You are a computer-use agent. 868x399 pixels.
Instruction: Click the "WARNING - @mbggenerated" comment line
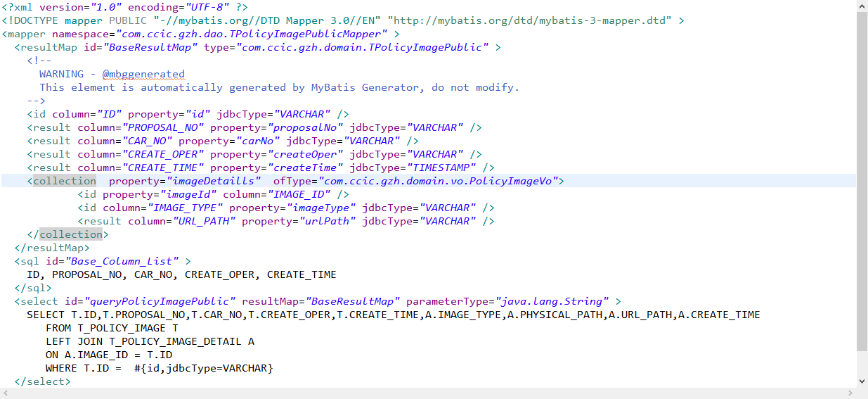tap(112, 74)
